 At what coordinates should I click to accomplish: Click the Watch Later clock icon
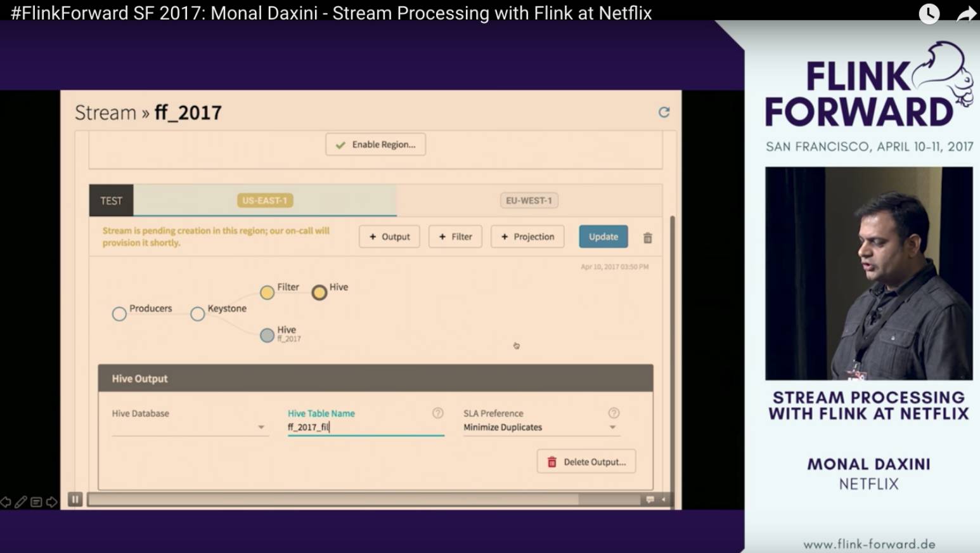929,13
